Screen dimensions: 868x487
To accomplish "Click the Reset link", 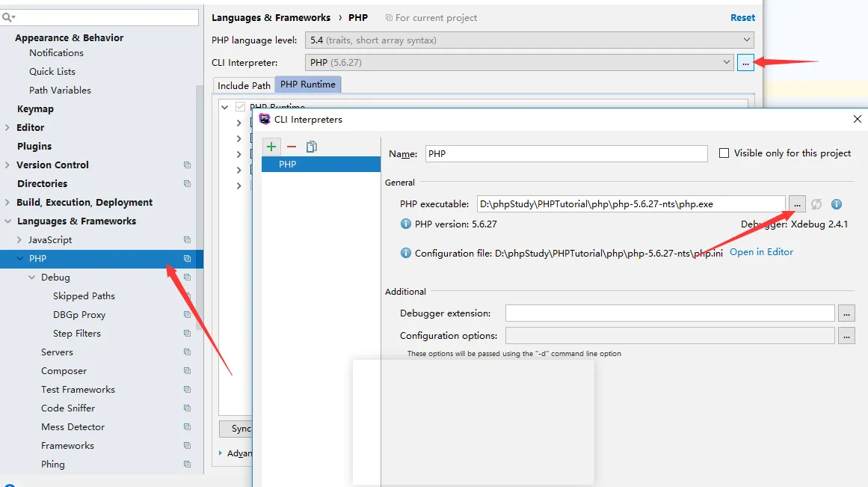I will tap(742, 17).
